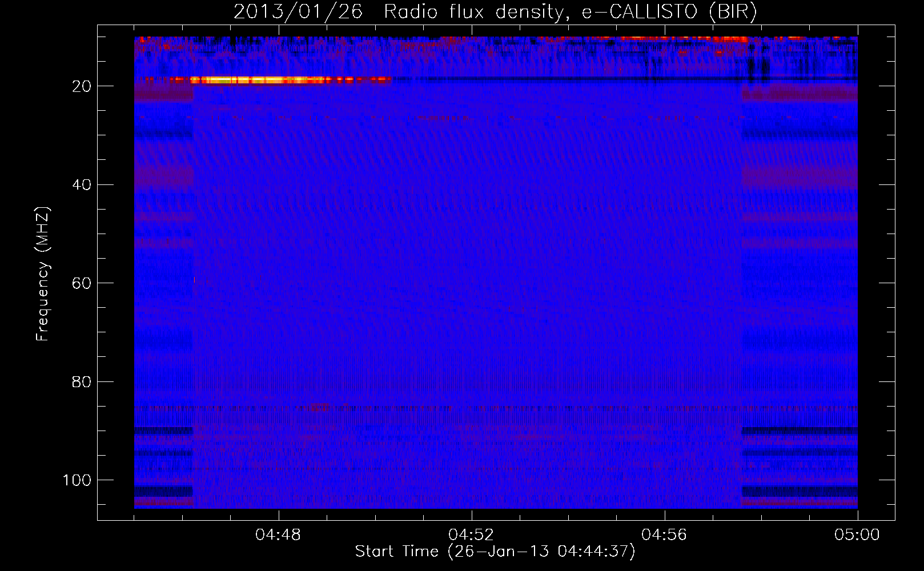924x571 pixels.
Task: Click the 40 MHz frequency tick label
Action: 81,184
